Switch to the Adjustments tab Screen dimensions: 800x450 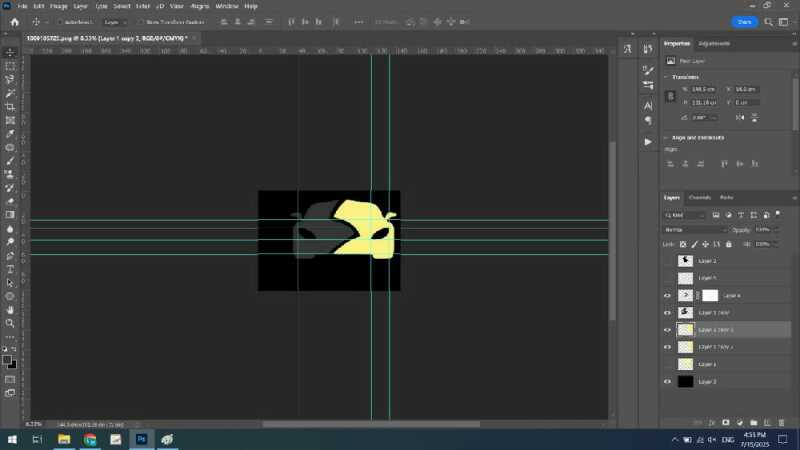coord(714,44)
